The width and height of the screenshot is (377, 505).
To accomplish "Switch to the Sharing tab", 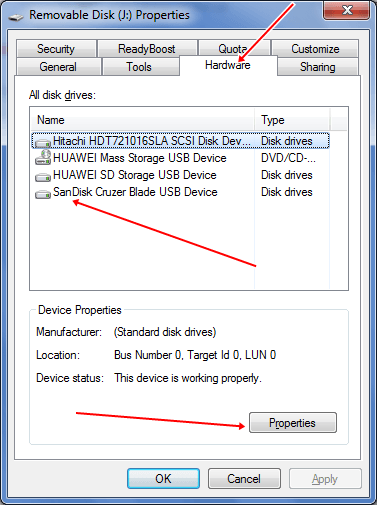I will (x=318, y=67).
